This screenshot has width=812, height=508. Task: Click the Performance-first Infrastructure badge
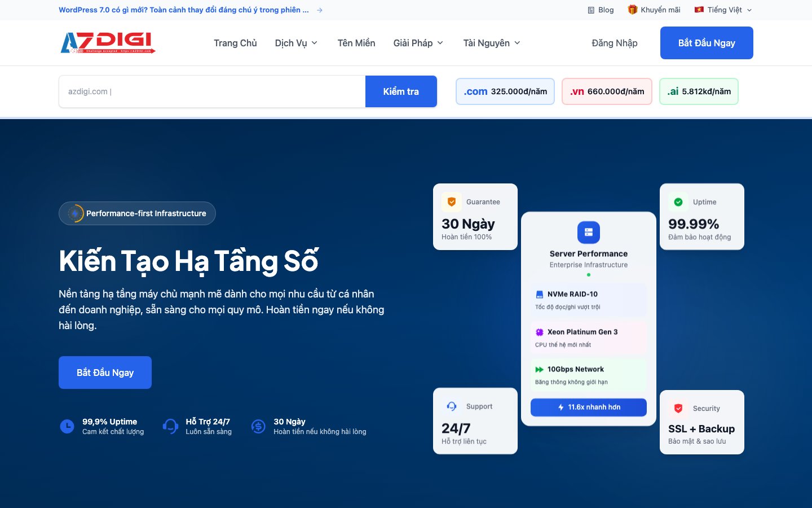point(137,213)
